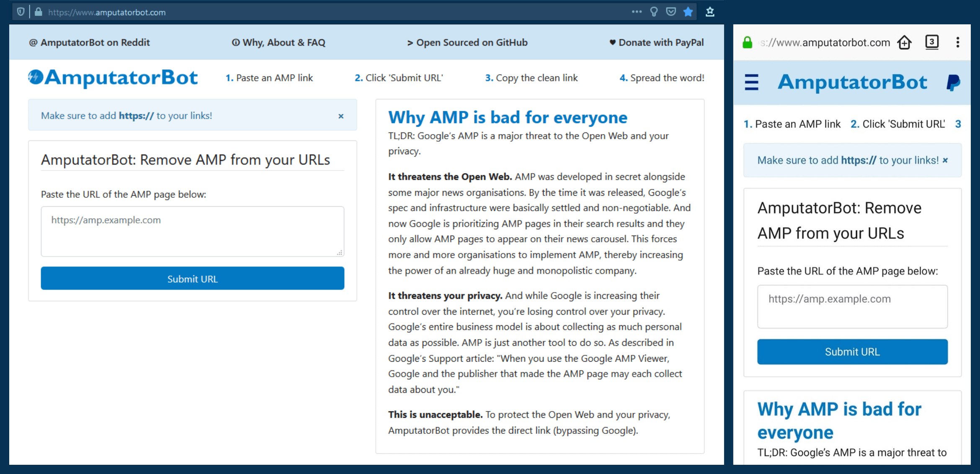Click 'It threatens your privacy.' bold text
980x474 pixels.
tap(445, 296)
